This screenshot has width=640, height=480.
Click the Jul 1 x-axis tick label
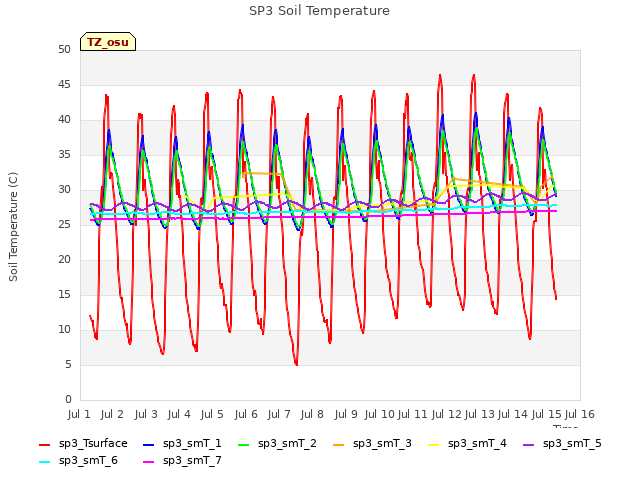[x=79, y=414]
